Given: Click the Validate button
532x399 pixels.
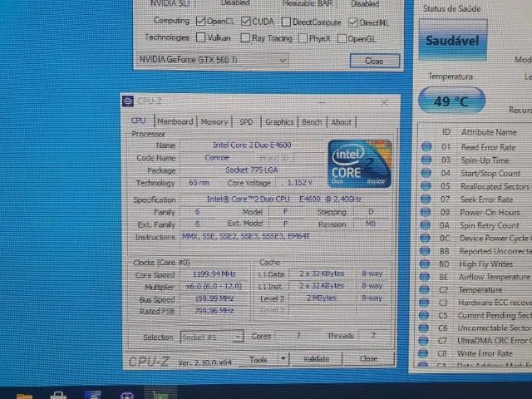Looking at the screenshot, I should [x=316, y=358].
